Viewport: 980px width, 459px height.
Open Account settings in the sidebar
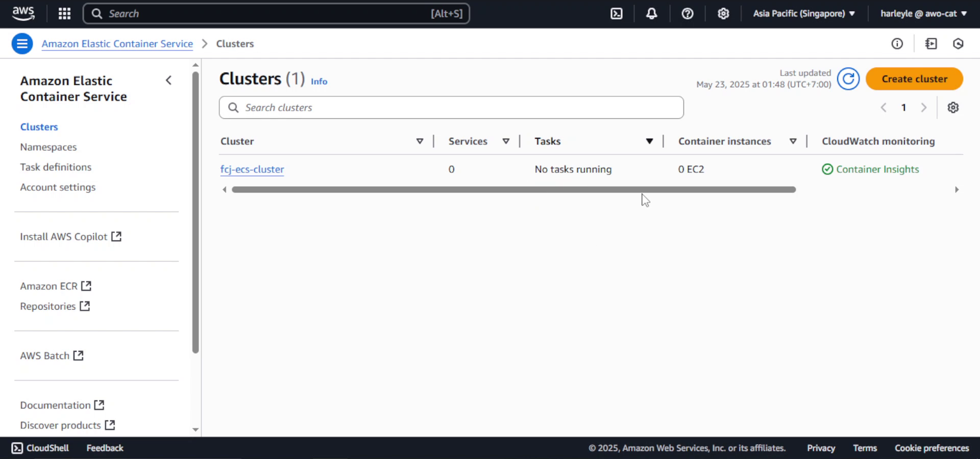(x=58, y=187)
